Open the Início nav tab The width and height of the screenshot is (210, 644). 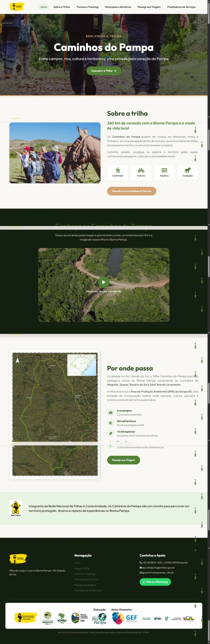pos(44,7)
